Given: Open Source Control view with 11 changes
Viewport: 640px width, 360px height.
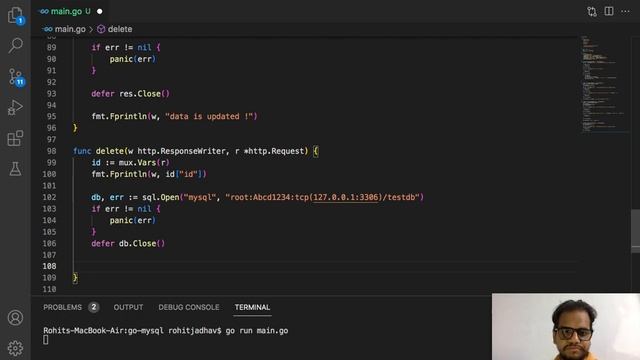Looking at the screenshot, I should point(16,77).
